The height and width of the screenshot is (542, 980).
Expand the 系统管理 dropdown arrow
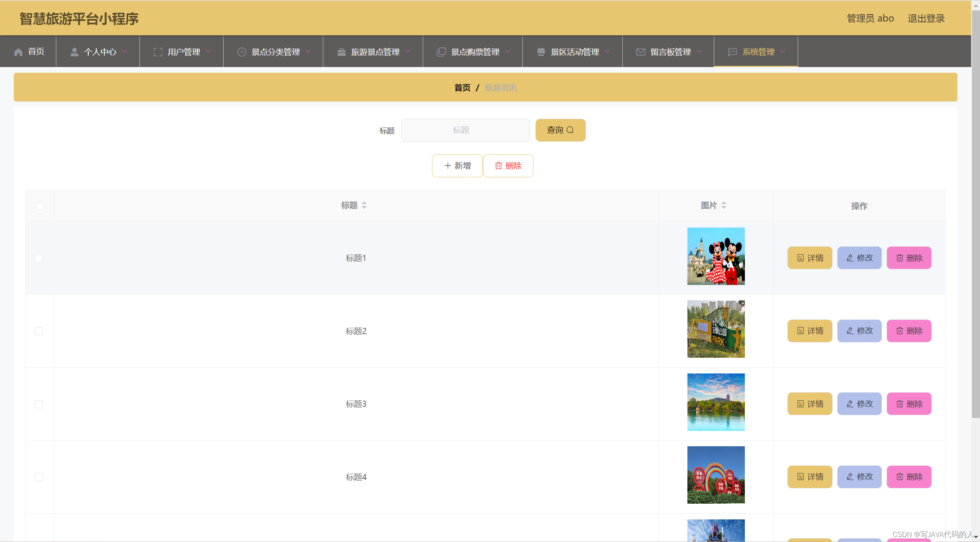point(783,51)
